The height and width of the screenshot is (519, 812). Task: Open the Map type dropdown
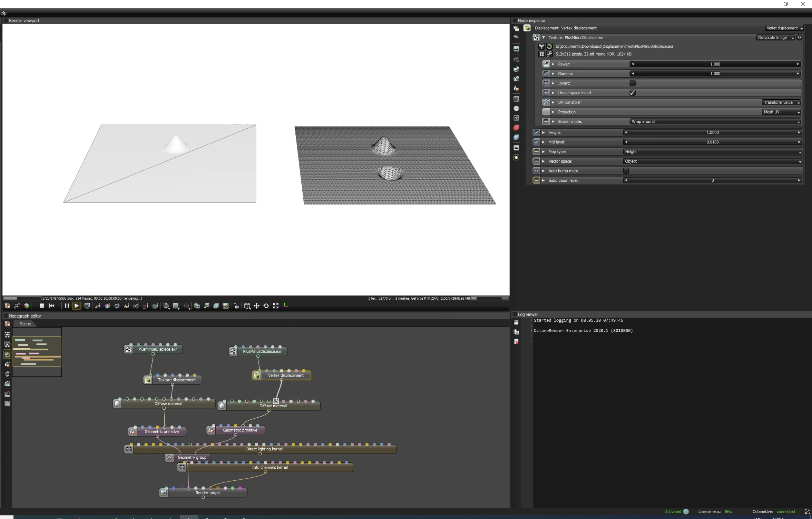tap(712, 152)
